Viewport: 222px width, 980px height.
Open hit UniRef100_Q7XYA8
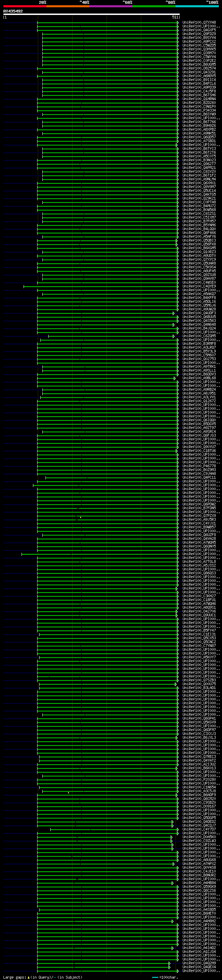pos(199,23)
